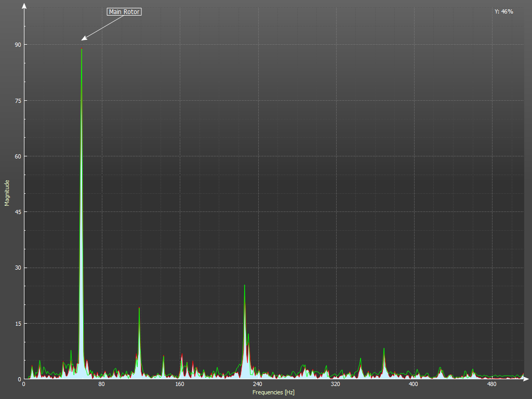532x399 pixels.
Task: Click the Main Rotor annotation label
Action: pos(124,11)
